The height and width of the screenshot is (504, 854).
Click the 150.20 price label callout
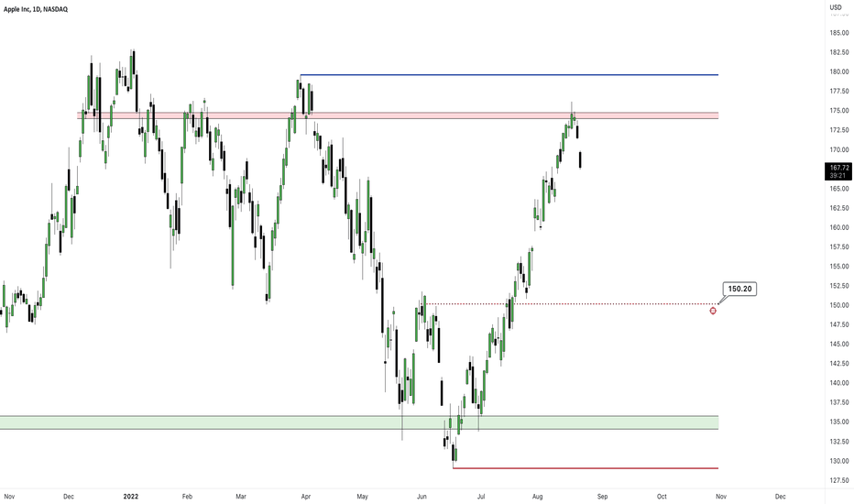point(739,289)
